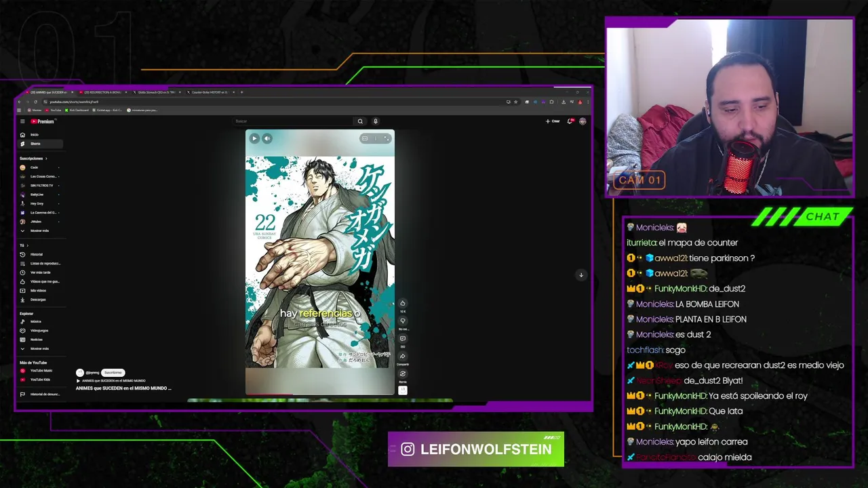Open Ver más tarde
868x488 pixels.
[40, 272]
